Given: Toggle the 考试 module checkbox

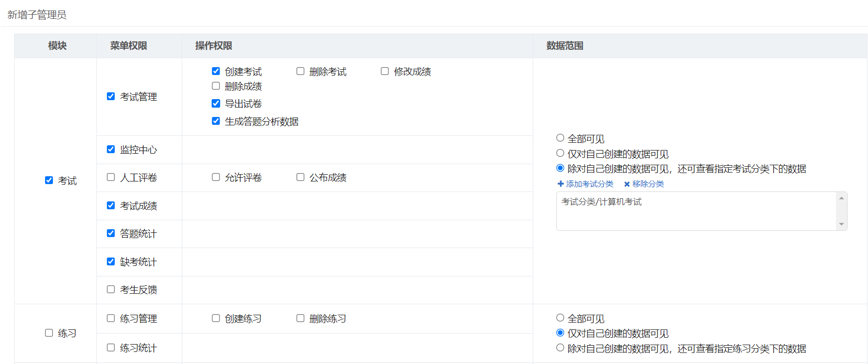Looking at the screenshot, I should (49, 180).
